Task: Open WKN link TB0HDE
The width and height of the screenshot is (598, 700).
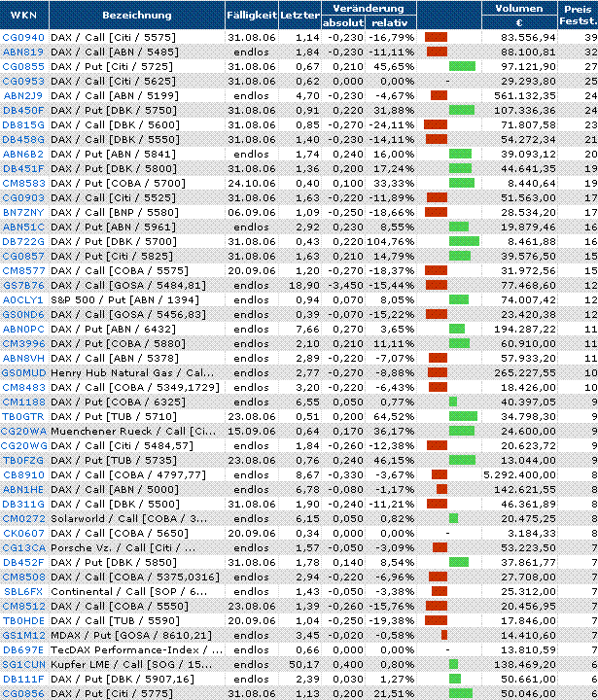Action: pos(23,621)
